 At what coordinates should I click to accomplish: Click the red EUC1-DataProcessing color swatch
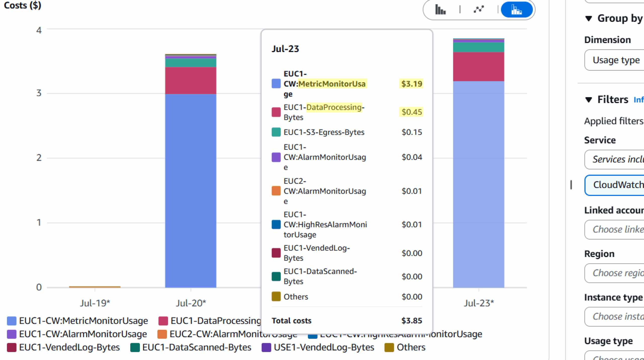(164, 321)
